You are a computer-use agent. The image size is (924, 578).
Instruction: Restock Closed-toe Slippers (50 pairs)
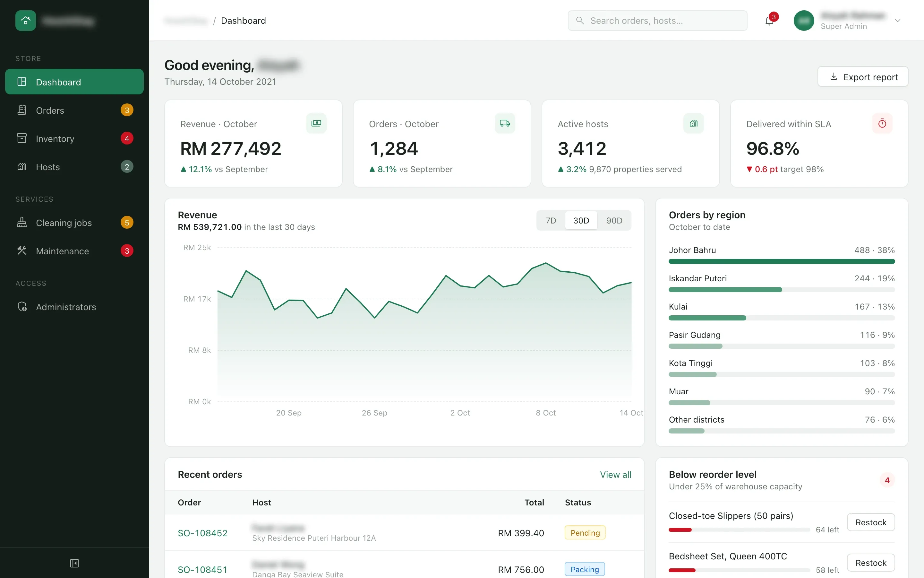tap(870, 522)
